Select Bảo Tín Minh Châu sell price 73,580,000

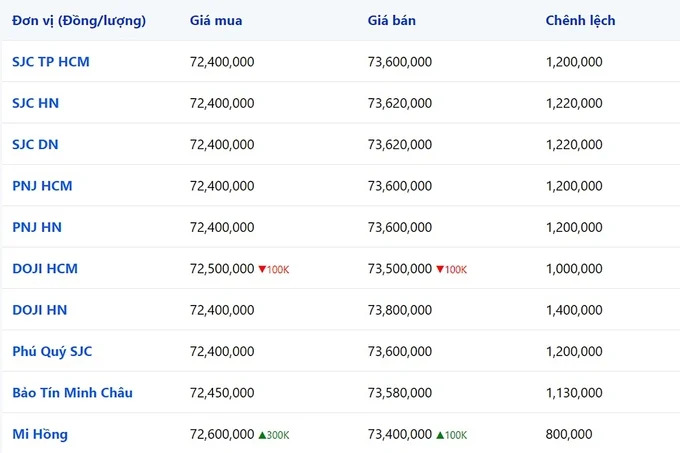400,393
